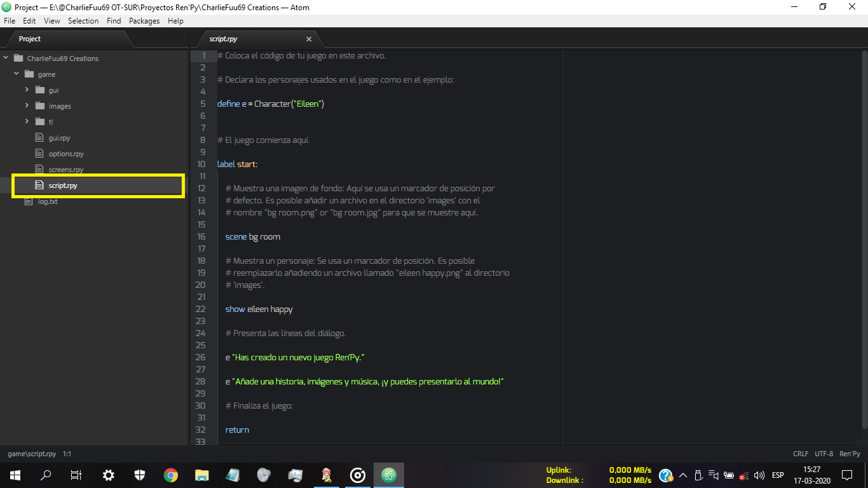Screen dimensions: 868x488
Task: Click the CharlieFuu69 Creations root folder icon
Action: click(x=18, y=58)
